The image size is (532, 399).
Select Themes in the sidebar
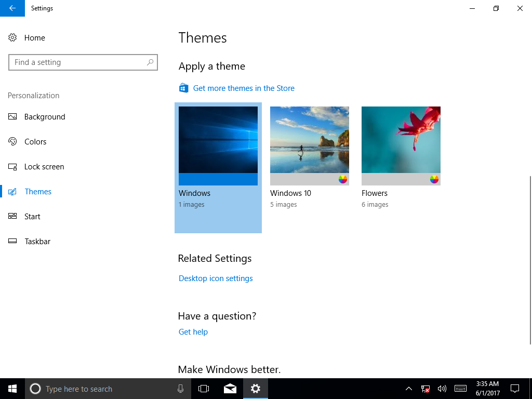[x=38, y=192]
